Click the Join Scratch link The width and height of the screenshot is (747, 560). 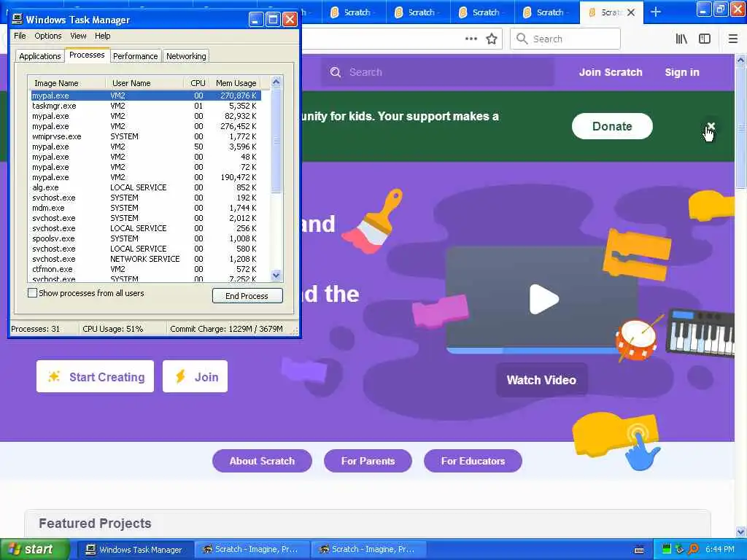pyautogui.click(x=611, y=72)
